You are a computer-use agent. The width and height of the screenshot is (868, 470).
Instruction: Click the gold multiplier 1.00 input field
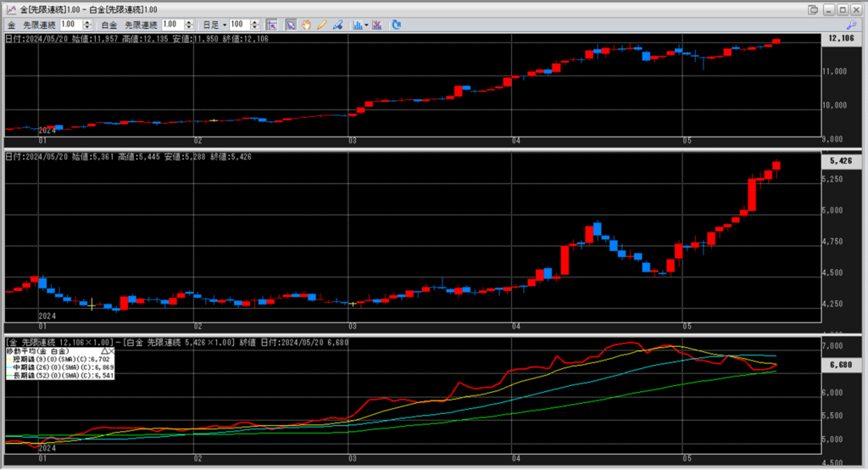pos(69,25)
